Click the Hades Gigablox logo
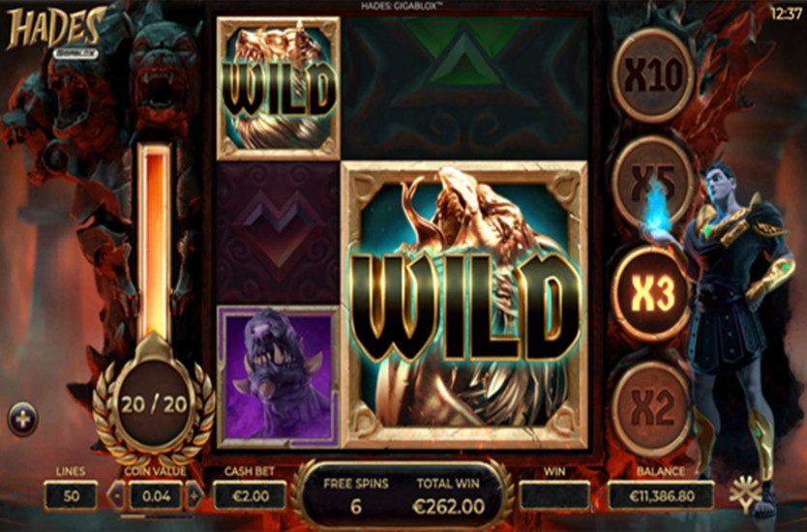Screen dimensions: 807x532 [x=55, y=32]
